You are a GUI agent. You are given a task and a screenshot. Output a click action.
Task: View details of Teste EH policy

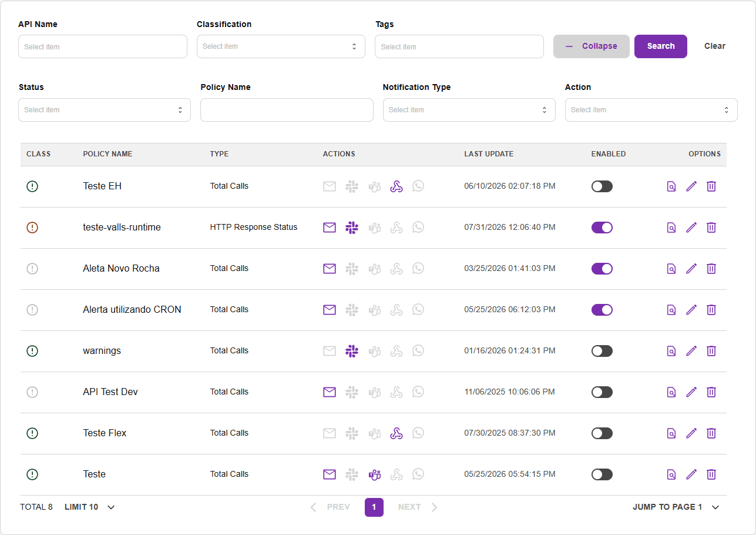[x=671, y=186]
